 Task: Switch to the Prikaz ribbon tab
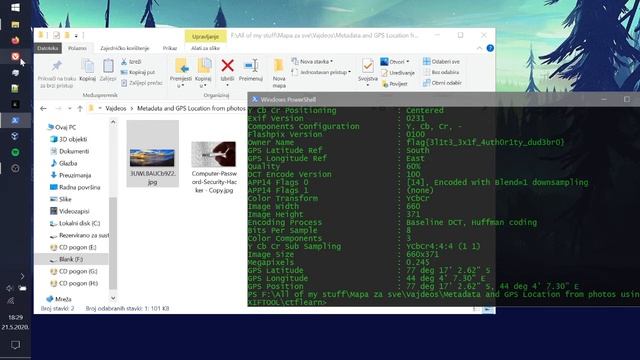[170, 48]
